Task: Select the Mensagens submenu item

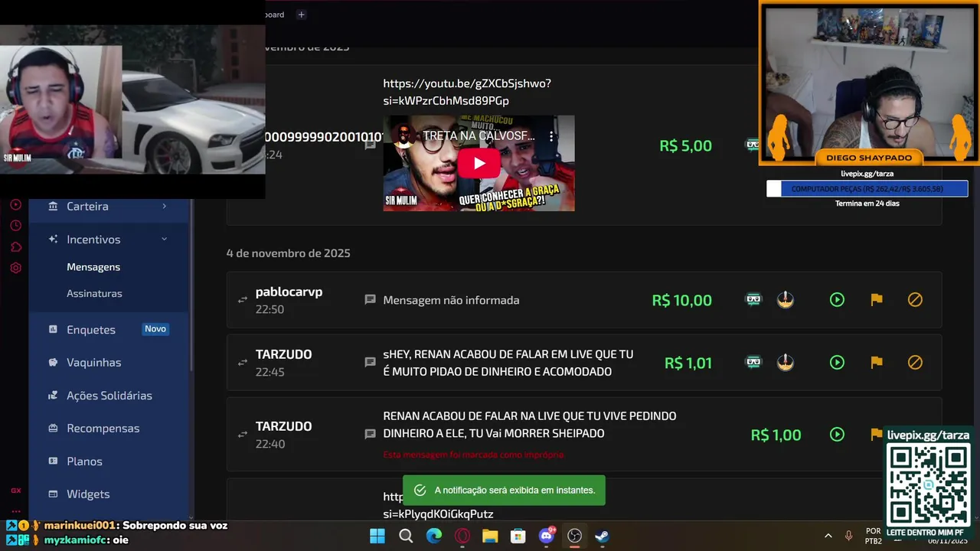Action: [93, 267]
